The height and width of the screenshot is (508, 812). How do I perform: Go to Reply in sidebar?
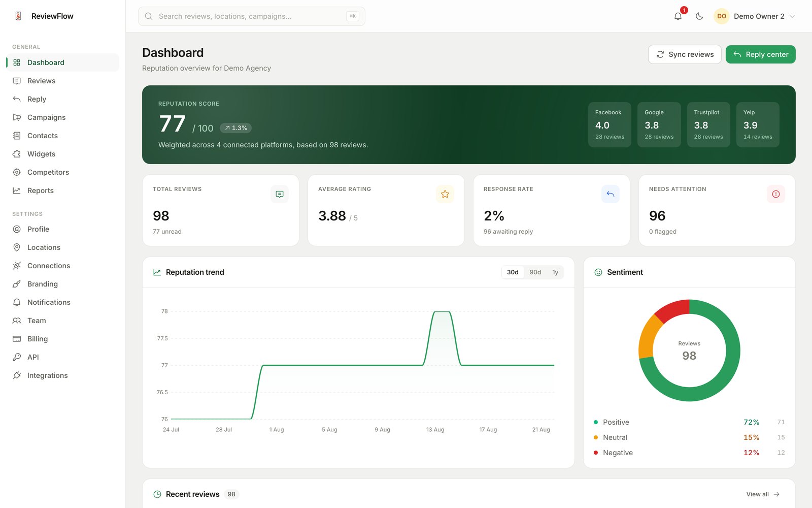click(63, 99)
